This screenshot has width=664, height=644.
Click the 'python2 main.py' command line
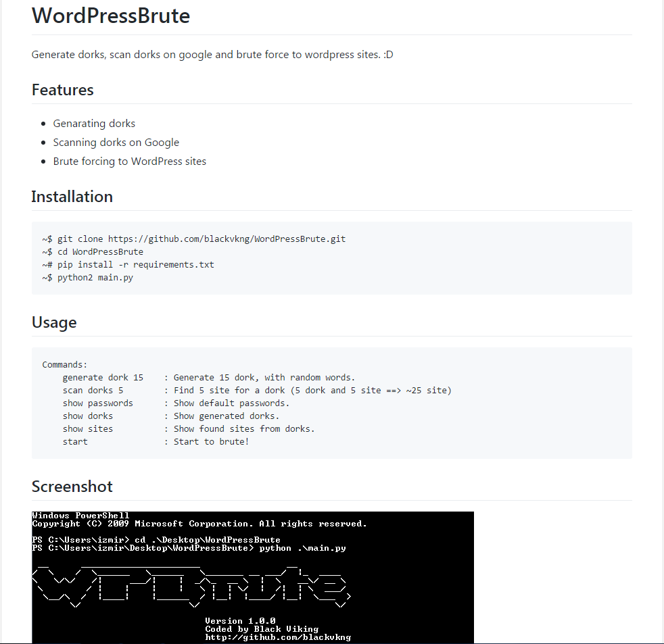tap(88, 278)
